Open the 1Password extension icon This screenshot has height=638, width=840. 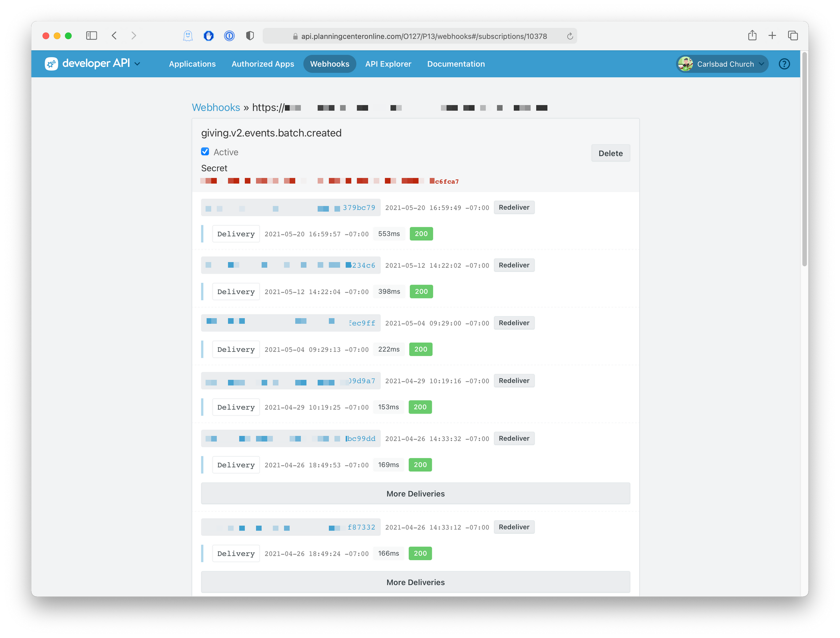coord(229,36)
